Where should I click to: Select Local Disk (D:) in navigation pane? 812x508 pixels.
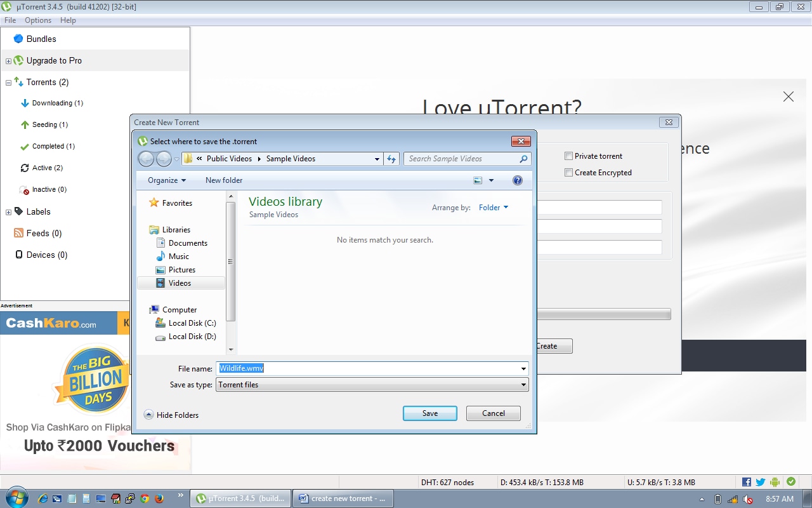pos(192,337)
